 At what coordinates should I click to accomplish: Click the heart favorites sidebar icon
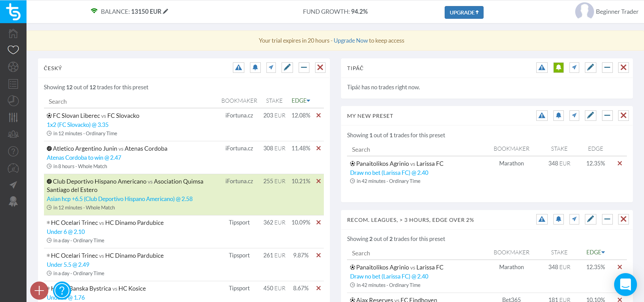click(13, 50)
